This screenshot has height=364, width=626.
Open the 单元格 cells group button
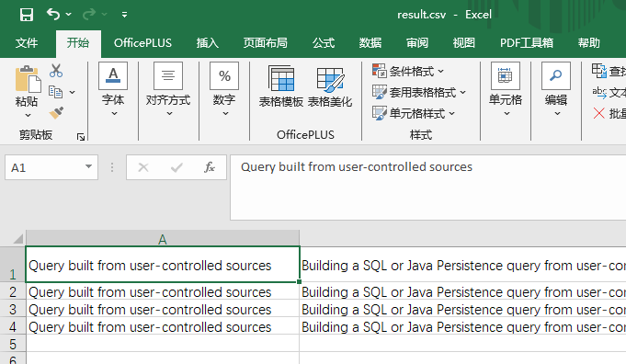(506, 89)
